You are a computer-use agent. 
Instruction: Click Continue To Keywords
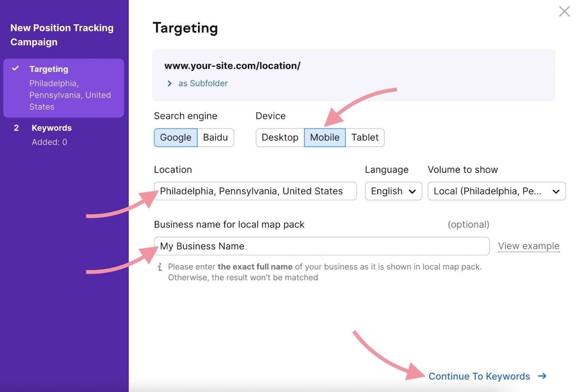[479, 376]
